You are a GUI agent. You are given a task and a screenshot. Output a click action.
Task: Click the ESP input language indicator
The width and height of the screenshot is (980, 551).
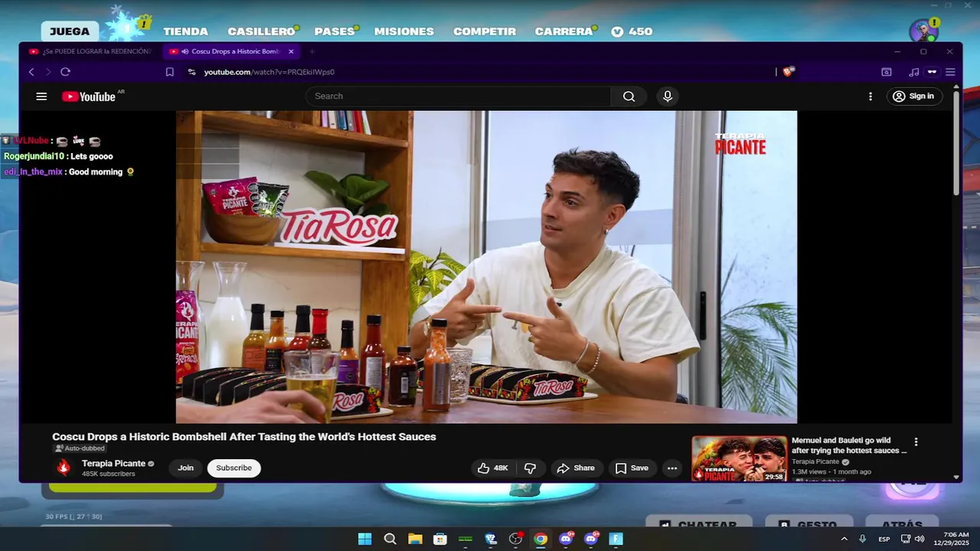884,539
